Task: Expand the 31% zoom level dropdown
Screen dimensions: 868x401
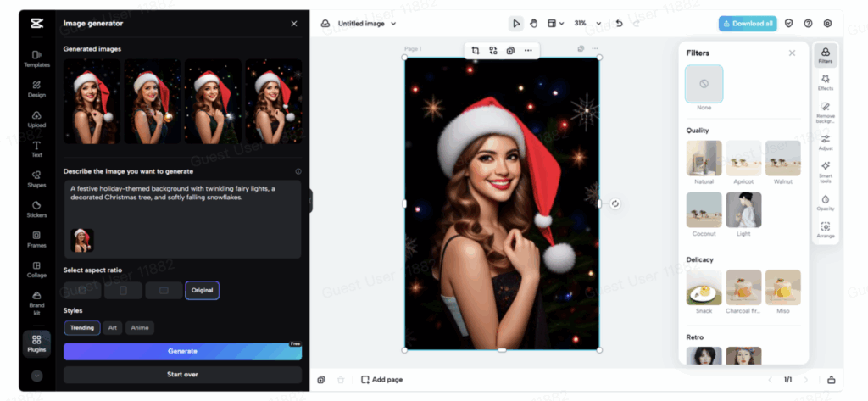Action: click(x=588, y=24)
